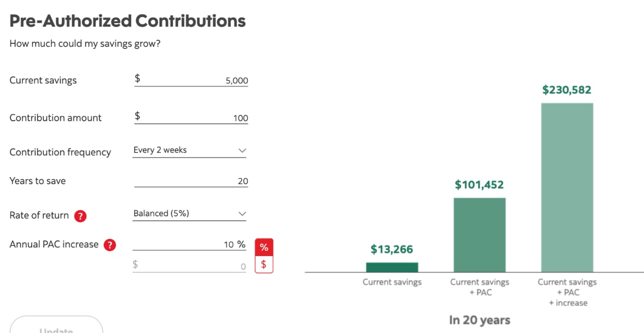The width and height of the screenshot is (644, 333).
Task: Enable dollar-based annual PAC increase
Action: (x=264, y=264)
